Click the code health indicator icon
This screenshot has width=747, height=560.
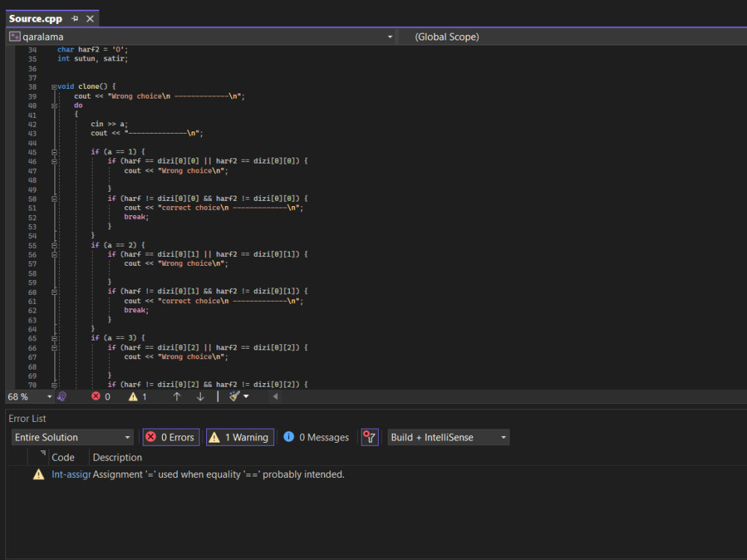(62, 396)
